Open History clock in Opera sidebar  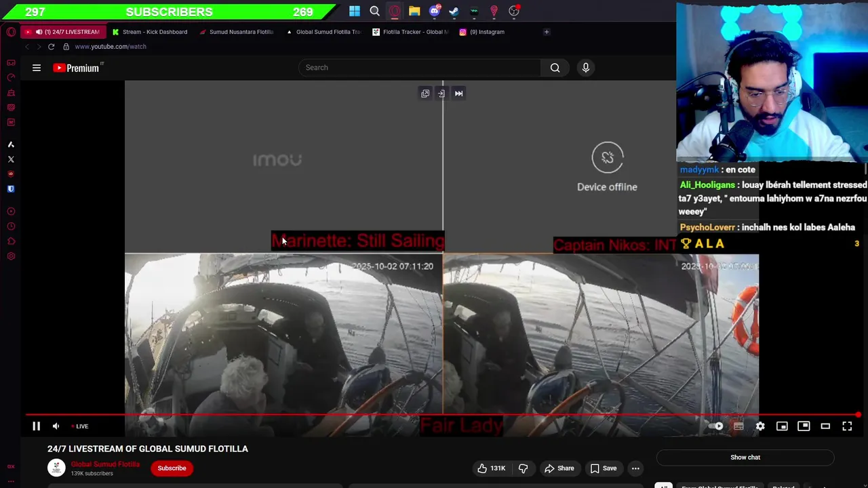[11, 226]
